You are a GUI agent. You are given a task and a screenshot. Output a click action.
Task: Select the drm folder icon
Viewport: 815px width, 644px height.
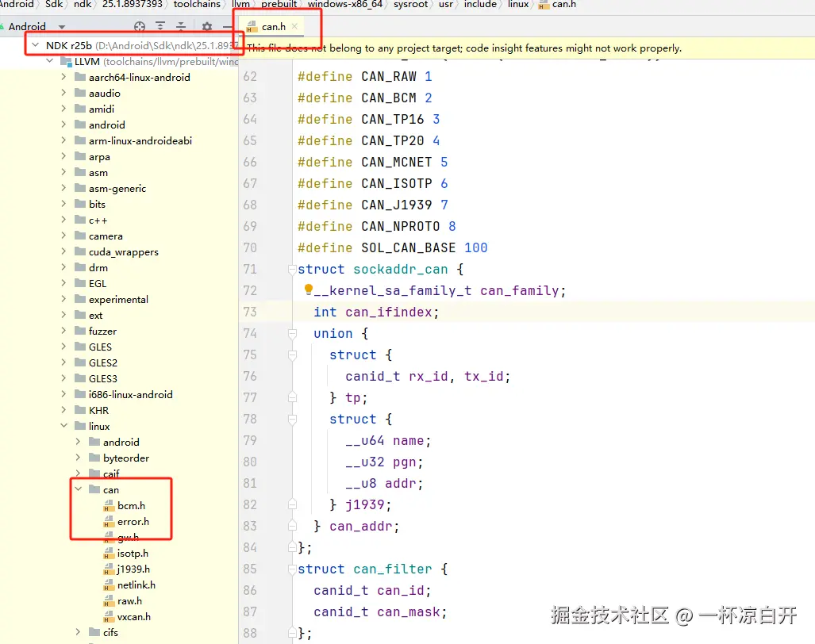pyautogui.click(x=80, y=267)
